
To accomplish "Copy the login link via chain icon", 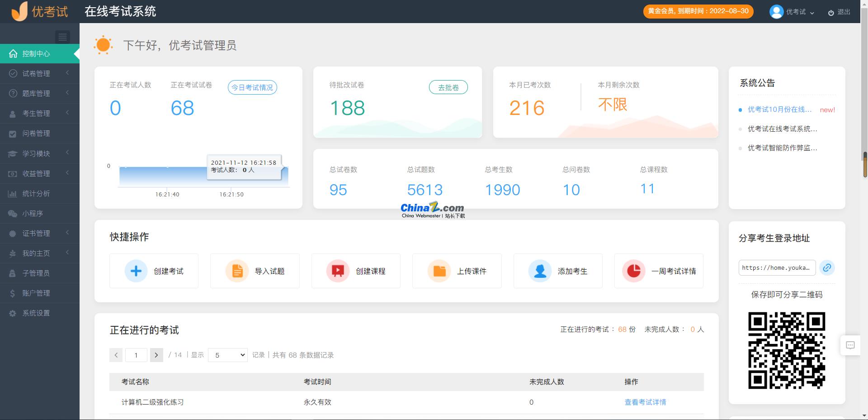I will (x=827, y=267).
